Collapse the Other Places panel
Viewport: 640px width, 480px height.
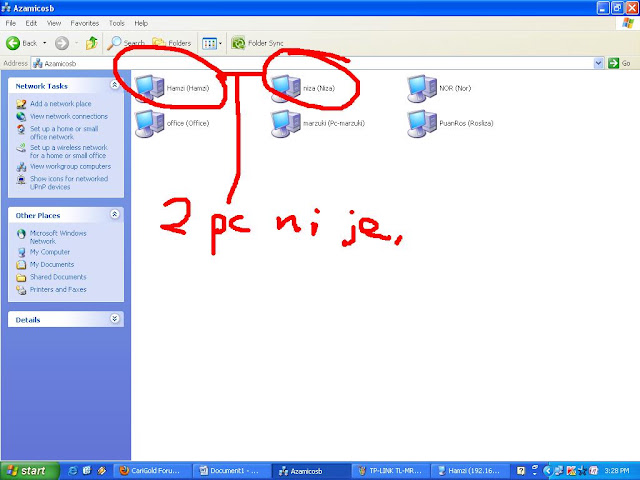pyautogui.click(x=115, y=214)
